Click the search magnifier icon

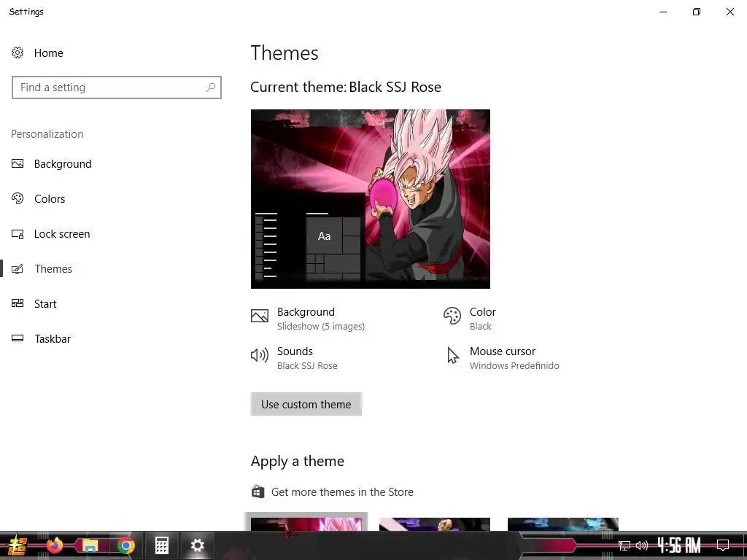tap(211, 87)
